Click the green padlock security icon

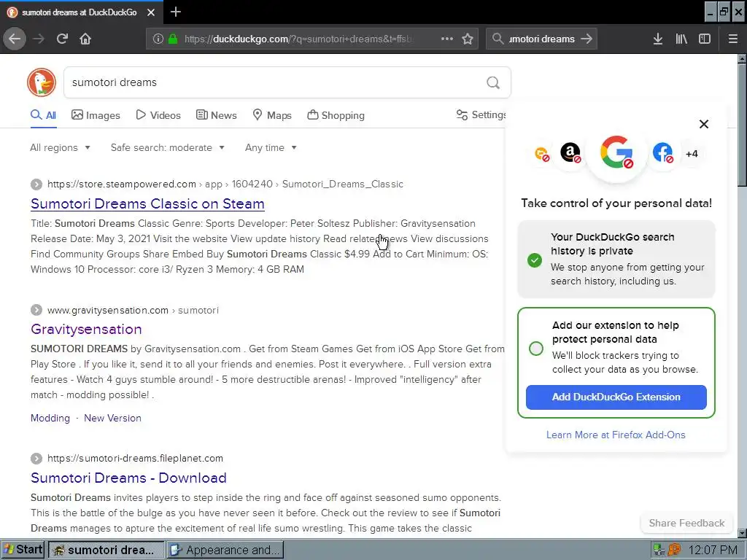pyautogui.click(x=173, y=39)
